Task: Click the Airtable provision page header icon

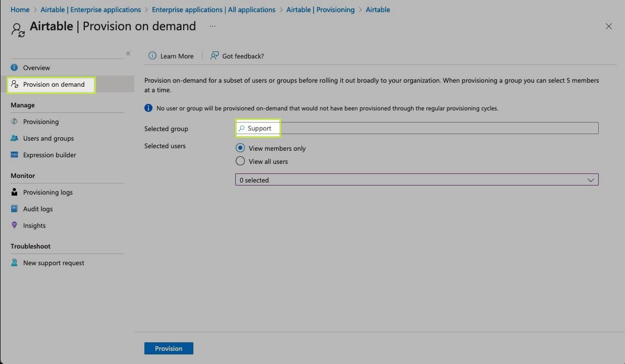Action: [x=18, y=30]
